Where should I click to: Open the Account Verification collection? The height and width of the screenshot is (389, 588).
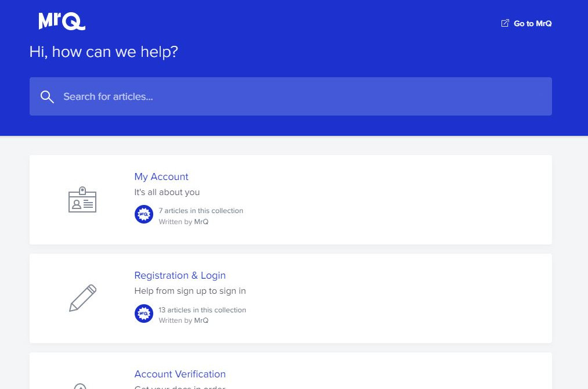180,374
